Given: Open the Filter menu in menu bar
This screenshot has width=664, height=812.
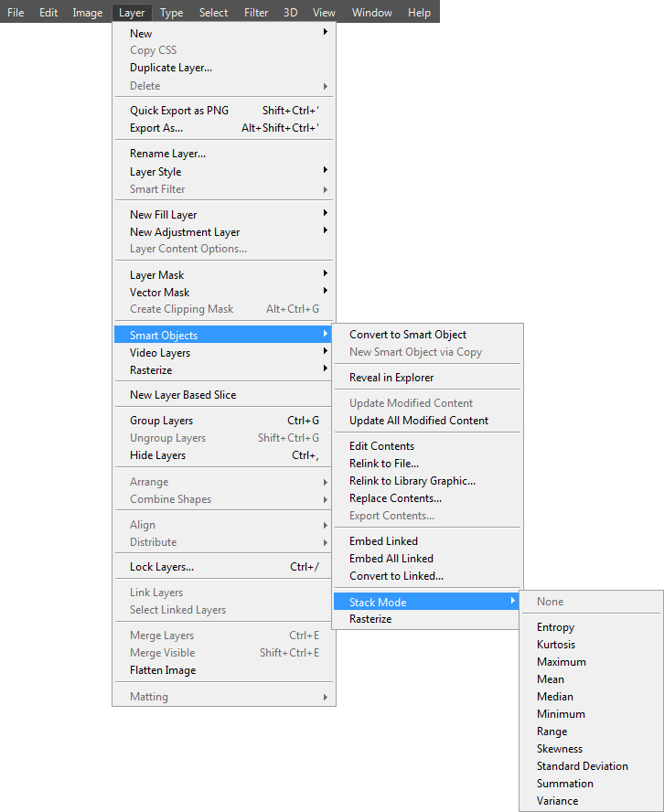Looking at the screenshot, I should click(x=256, y=13).
